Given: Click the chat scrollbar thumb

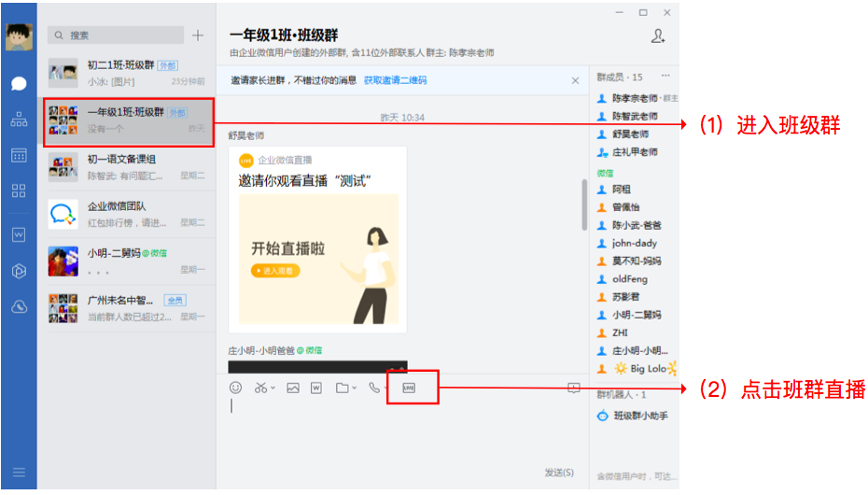Looking at the screenshot, I should pyautogui.click(x=584, y=205).
